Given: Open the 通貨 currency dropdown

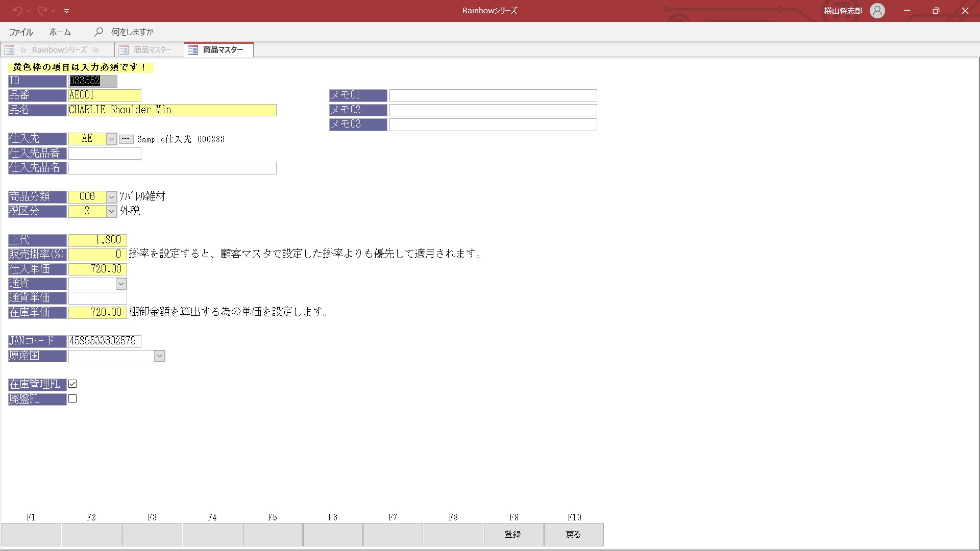Looking at the screenshot, I should click(121, 284).
